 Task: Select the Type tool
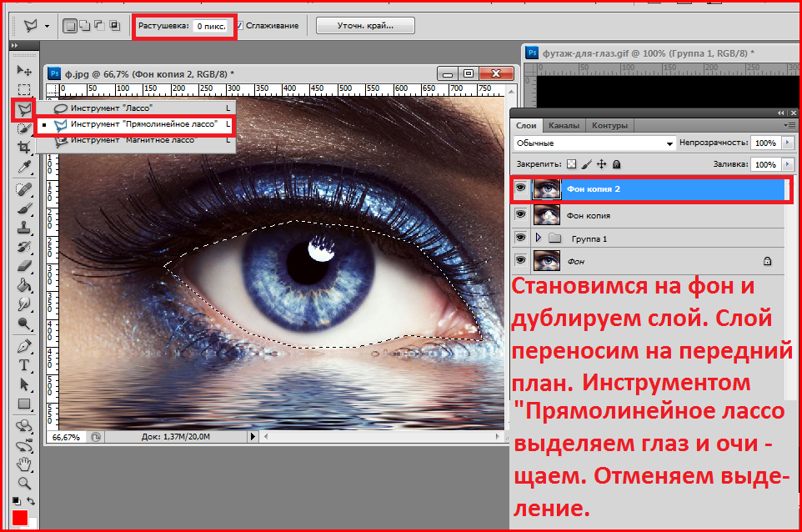pos(24,365)
